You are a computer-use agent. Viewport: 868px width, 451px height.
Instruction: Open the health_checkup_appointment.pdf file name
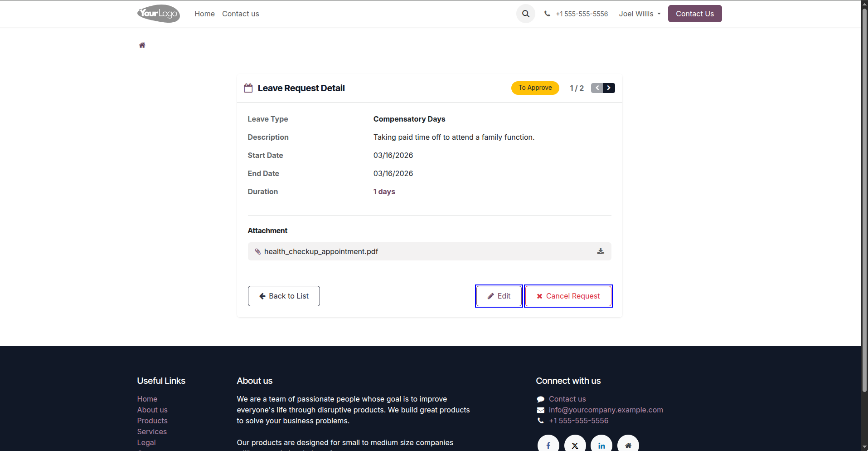[x=321, y=251]
